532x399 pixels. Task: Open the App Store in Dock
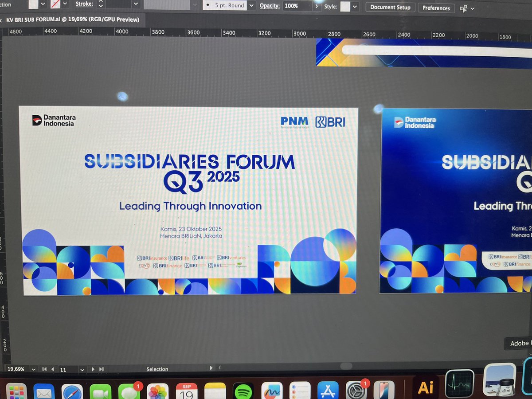pyautogui.click(x=329, y=391)
